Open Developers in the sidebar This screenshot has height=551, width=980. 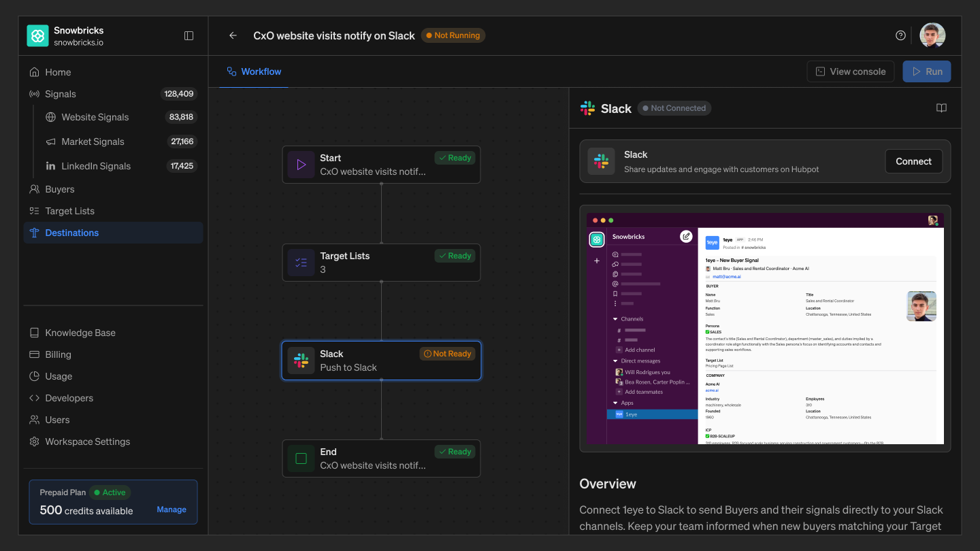[113, 398]
